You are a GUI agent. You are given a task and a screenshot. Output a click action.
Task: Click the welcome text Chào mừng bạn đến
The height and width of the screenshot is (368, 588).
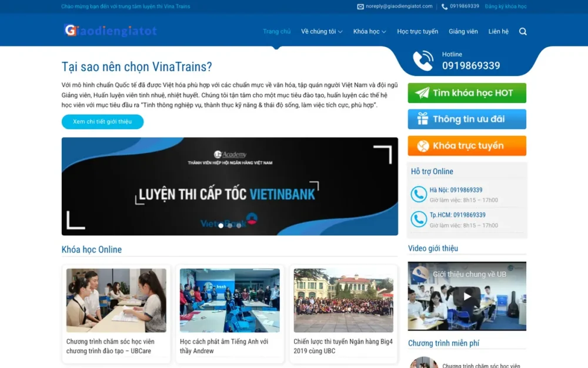click(x=126, y=6)
